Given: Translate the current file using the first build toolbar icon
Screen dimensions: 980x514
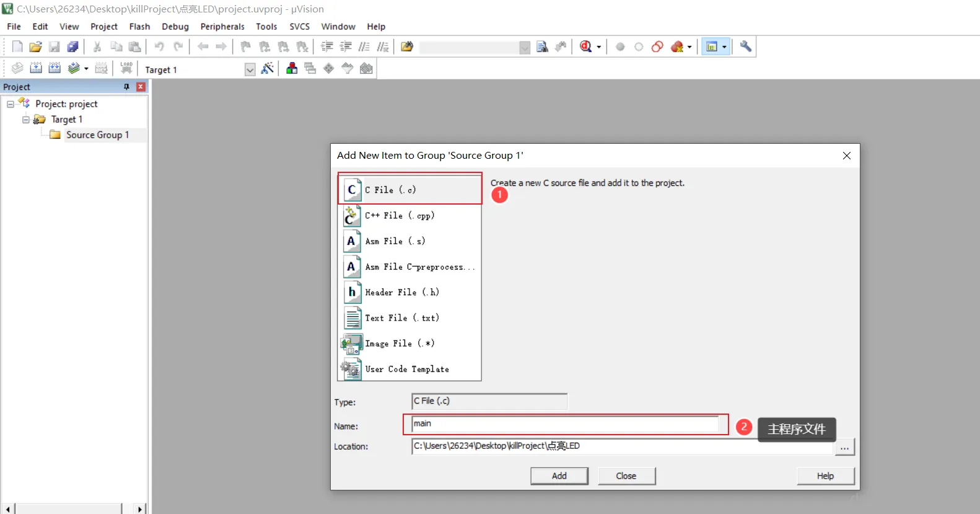Looking at the screenshot, I should pos(17,68).
